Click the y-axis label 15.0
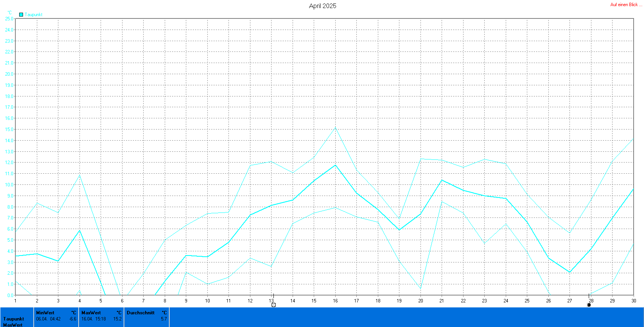The width and height of the screenshot is (644, 327). click(x=9, y=129)
